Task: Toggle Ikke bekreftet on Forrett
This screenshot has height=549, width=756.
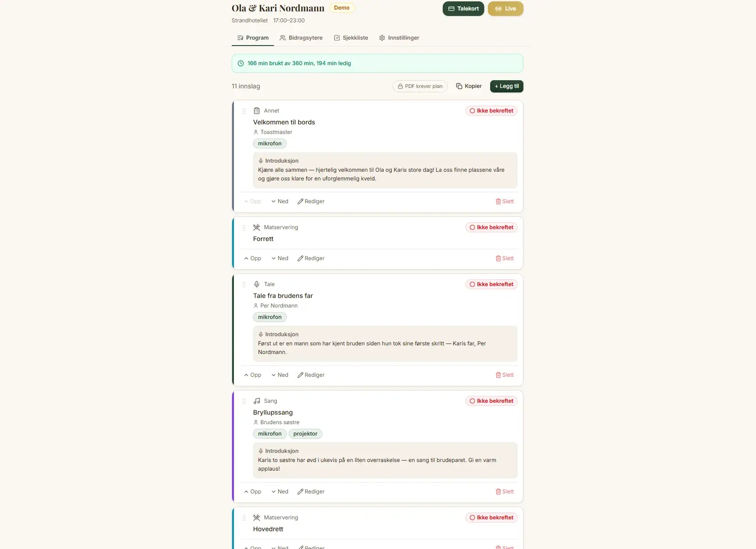Action: tap(491, 227)
